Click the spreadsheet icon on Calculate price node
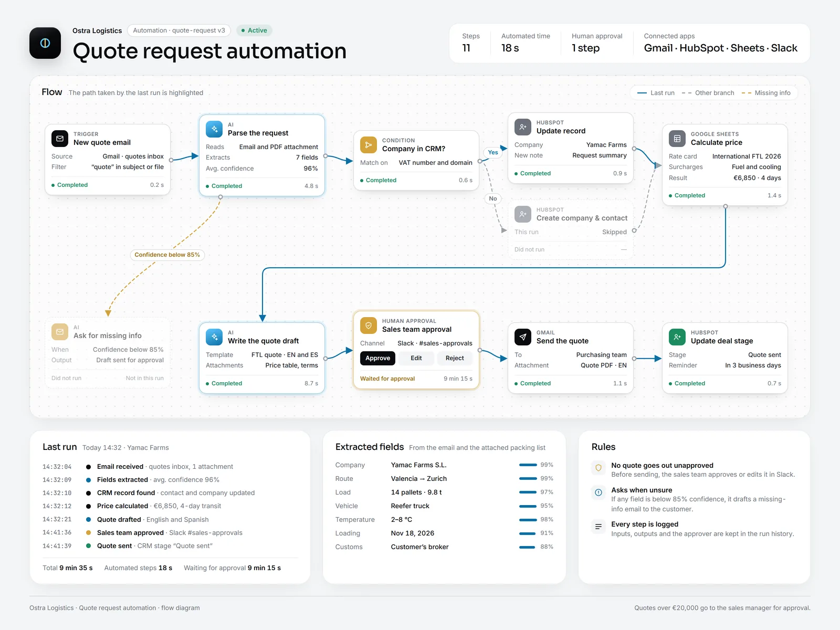The width and height of the screenshot is (840, 630). (x=677, y=139)
